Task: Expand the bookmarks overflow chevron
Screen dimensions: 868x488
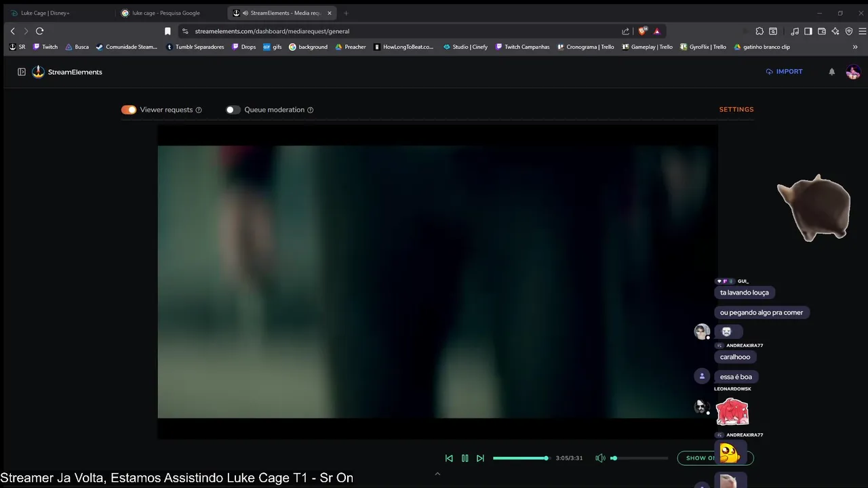Action: [855, 47]
